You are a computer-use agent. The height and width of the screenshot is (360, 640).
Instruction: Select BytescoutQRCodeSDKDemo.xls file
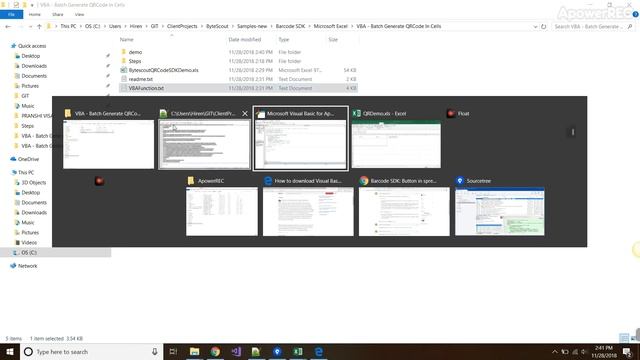point(164,70)
